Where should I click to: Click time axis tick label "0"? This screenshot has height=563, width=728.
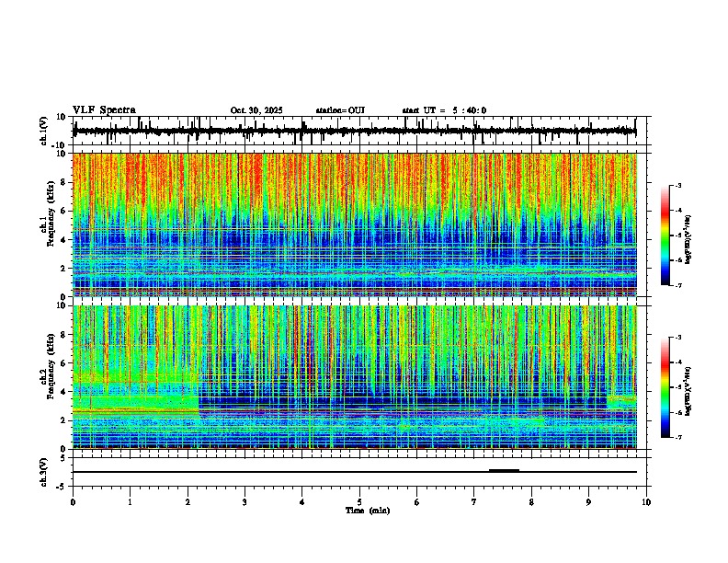[73, 502]
